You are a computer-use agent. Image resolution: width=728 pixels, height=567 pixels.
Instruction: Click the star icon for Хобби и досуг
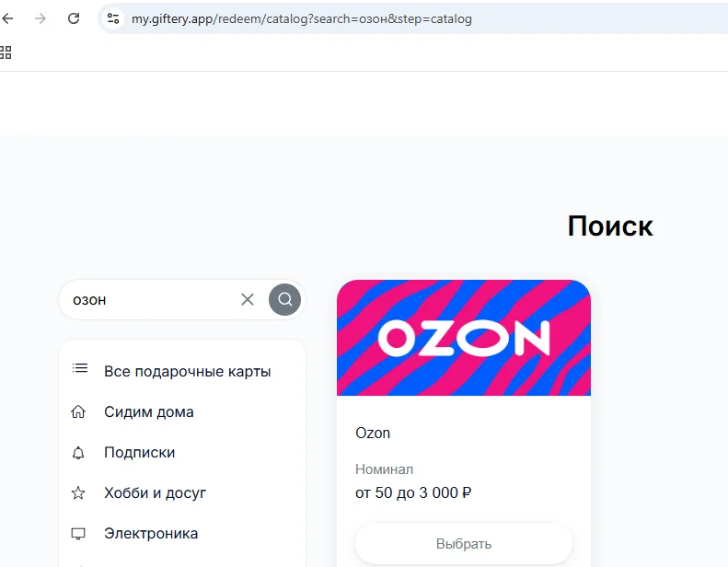coord(78,492)
